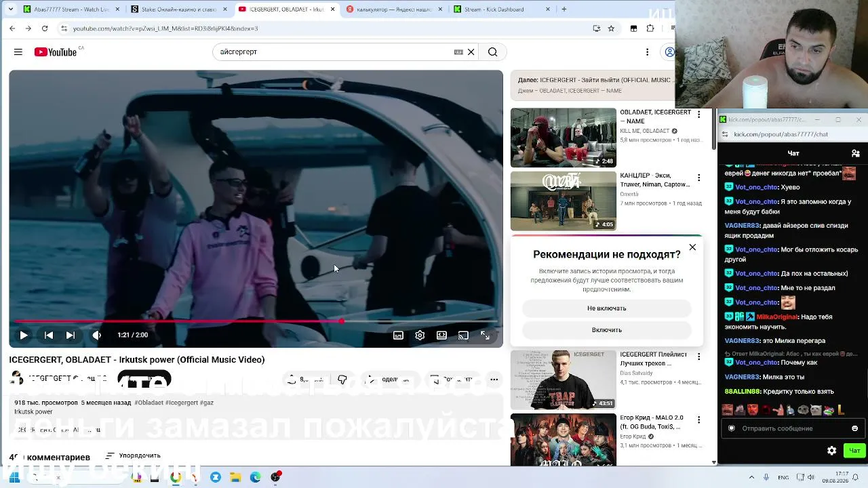Open user list icon in Kick chat
Viewport: 868px width, 488px height.
pyautogui.click(x=856, y=153)
